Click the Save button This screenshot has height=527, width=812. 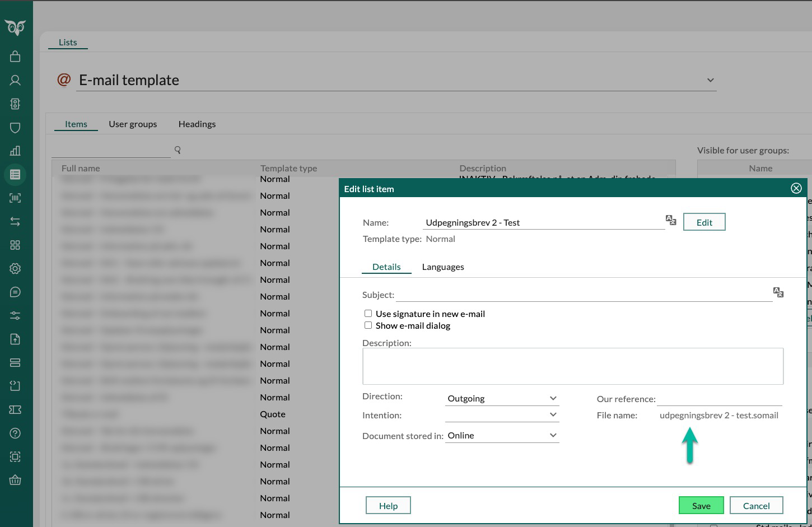tap(701, 506)
